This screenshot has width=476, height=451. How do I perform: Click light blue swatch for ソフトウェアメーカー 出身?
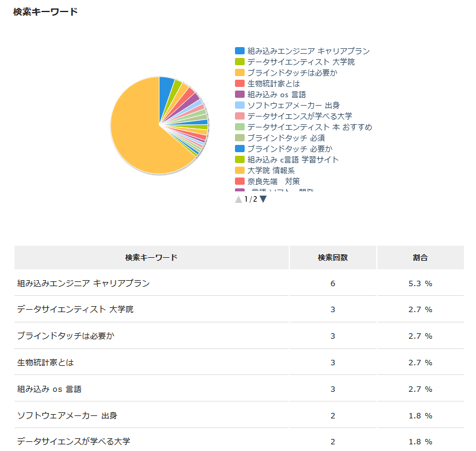240,105
